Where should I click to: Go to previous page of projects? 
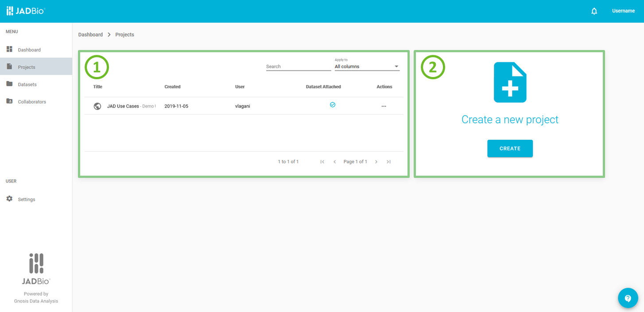[x=335, y=162]
